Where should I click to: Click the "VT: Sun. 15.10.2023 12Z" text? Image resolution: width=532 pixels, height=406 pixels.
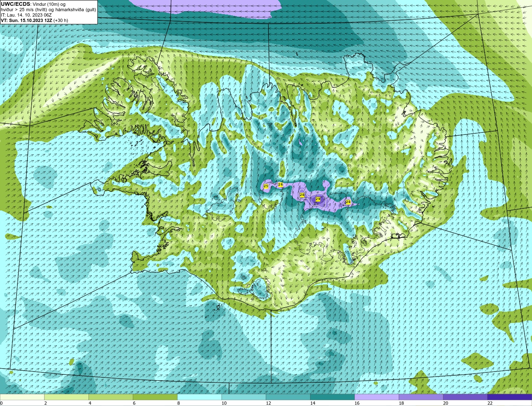pyautogui.click(x=27, y=20)
